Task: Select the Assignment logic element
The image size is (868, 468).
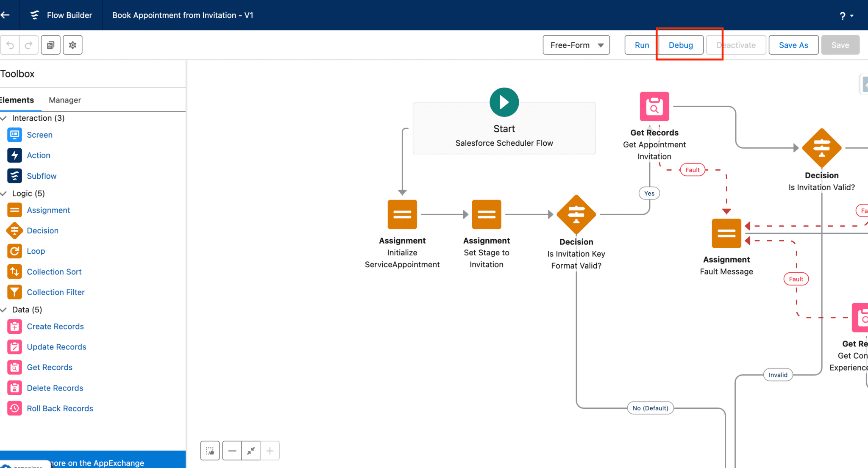Action: 48,210
